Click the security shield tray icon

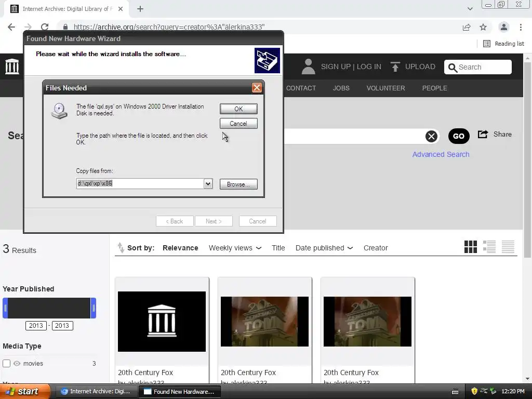(474, 391)
